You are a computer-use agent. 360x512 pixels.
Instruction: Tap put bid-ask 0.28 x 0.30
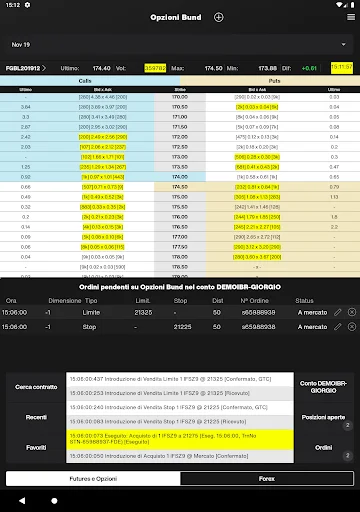[257, 157]
